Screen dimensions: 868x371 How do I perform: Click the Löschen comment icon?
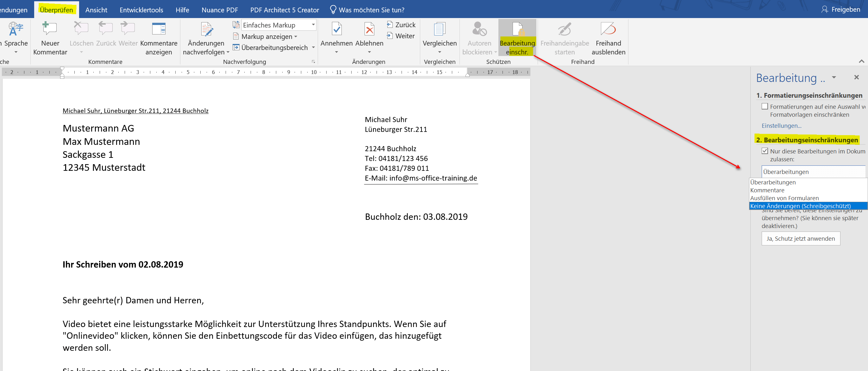click(81, 28)
